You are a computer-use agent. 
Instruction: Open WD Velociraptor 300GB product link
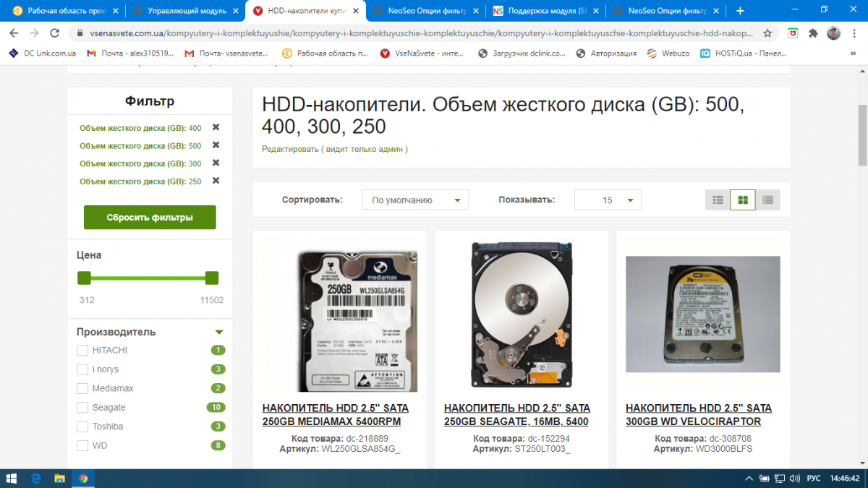tap(699, 416)
